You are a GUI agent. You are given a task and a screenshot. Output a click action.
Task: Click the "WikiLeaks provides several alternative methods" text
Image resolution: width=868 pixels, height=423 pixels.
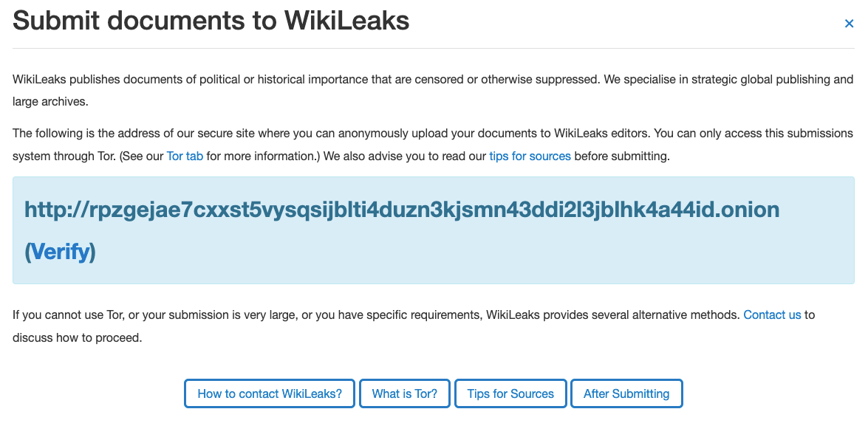[x=613, y=314]
